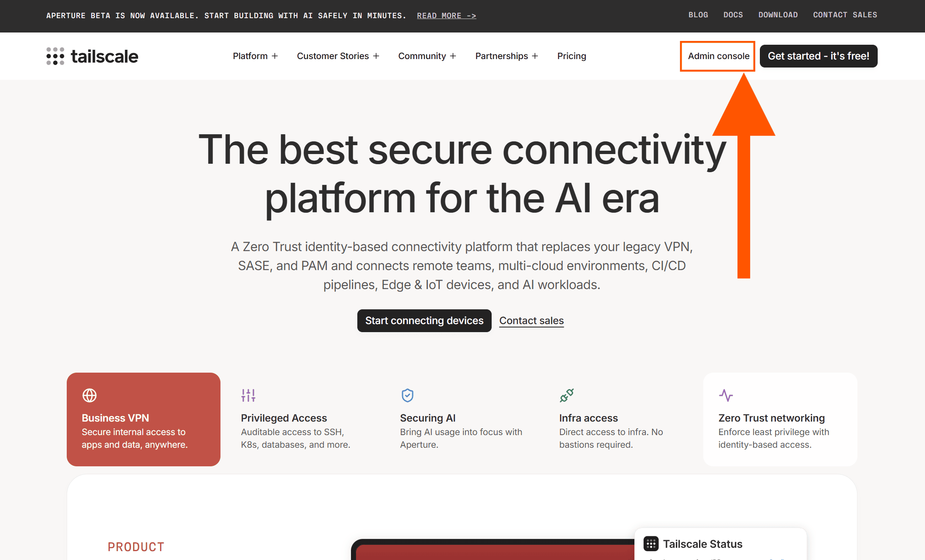Expand the Platform menu
This screenshot has width=925, height=560.
(x=255, y=56)
